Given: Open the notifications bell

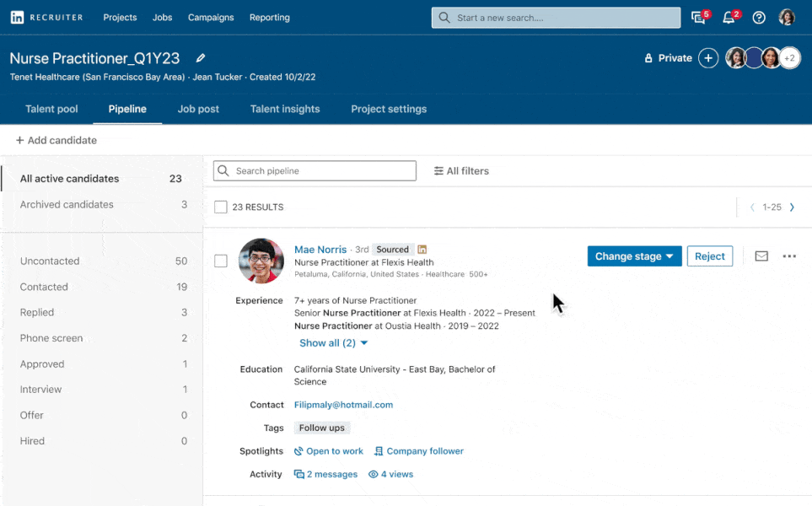Looking at the screenshot, I should [730, 17].
